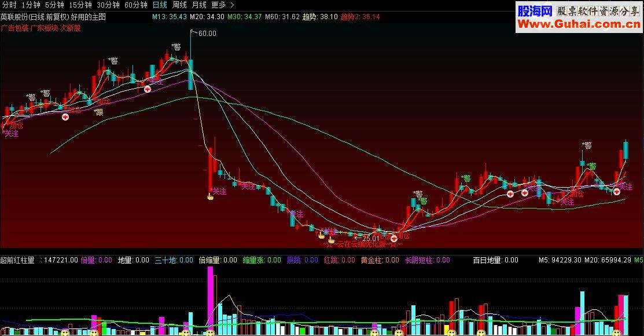Select the 1分钟 timeframe

[31, 5]
